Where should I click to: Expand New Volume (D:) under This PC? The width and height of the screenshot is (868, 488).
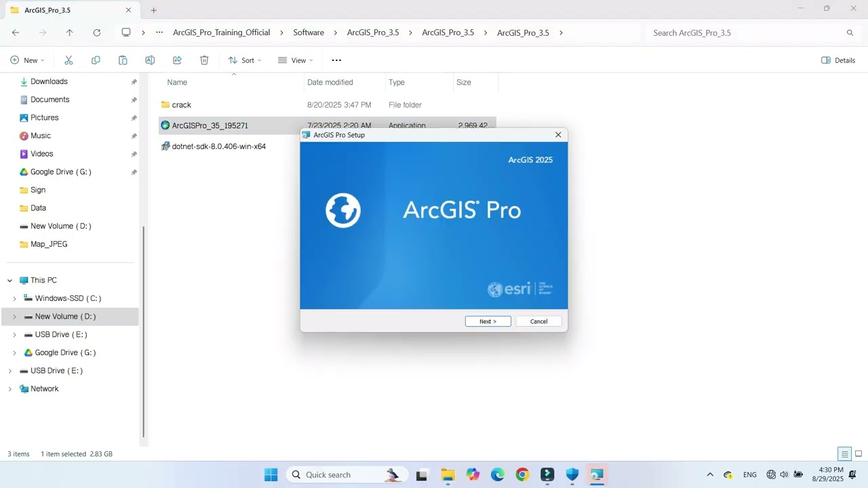[x=14, y=317]
